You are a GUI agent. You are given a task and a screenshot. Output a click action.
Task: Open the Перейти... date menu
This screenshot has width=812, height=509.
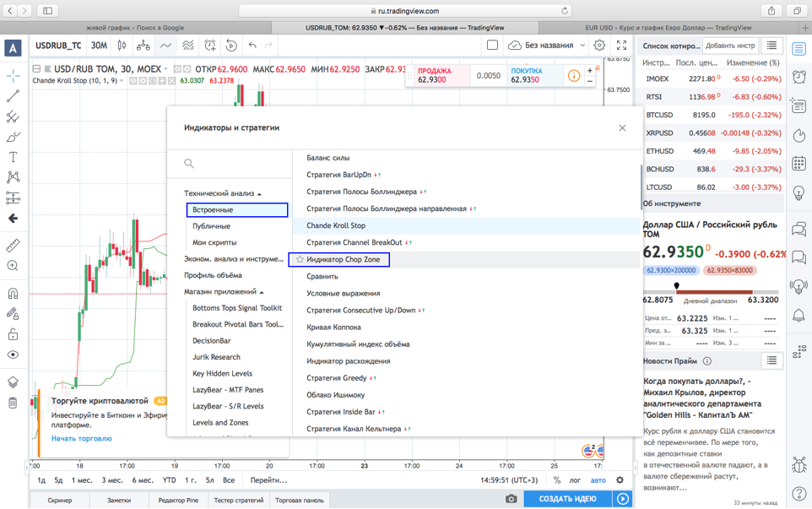(x=268, y=480)
